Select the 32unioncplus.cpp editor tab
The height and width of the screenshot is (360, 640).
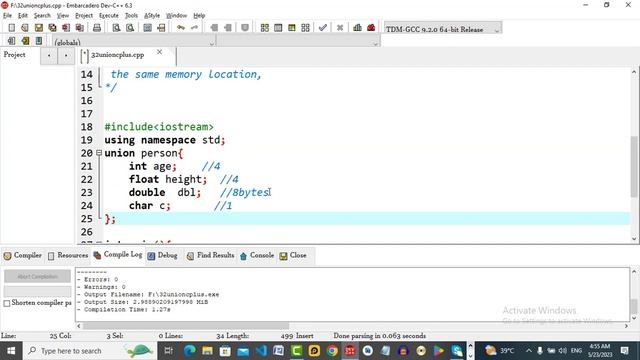pos(117,55)
